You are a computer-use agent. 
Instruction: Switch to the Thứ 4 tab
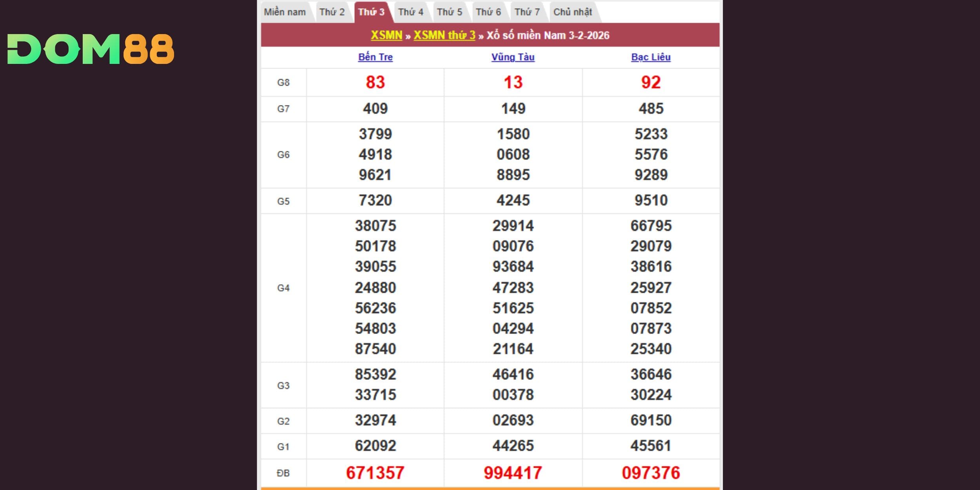pyautogui.click(x=410, y=12)
